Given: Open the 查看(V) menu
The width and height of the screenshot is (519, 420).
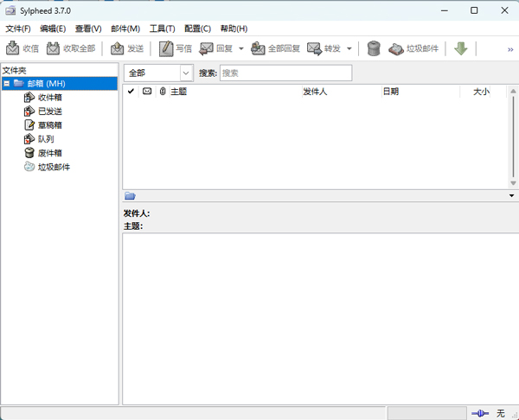Looking at the screenshot, I should tap(88, 29).
